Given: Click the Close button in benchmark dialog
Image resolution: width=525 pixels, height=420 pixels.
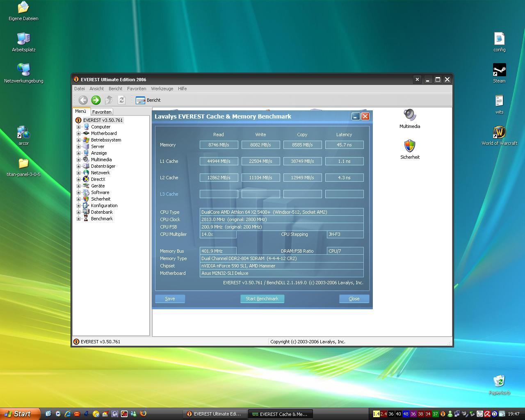Looking at the screenshot, I should 354,299.
